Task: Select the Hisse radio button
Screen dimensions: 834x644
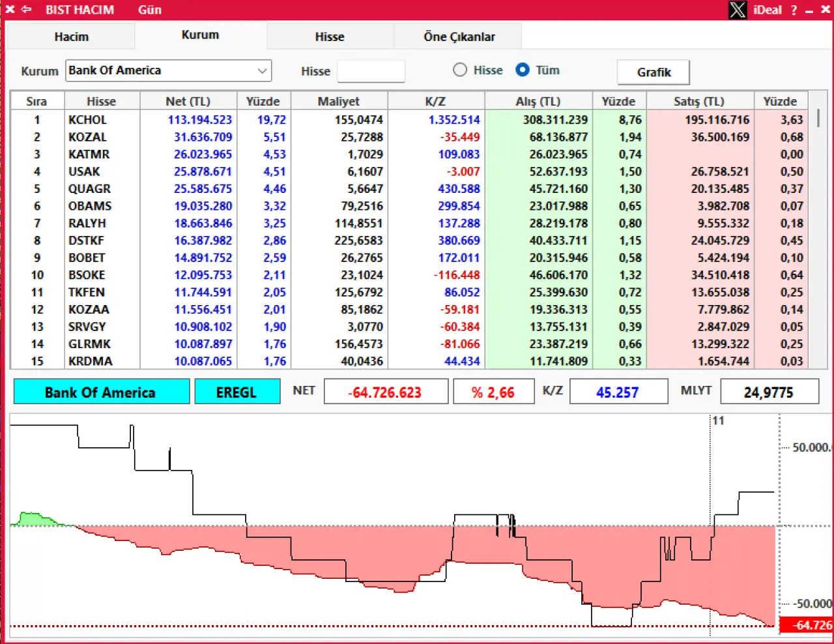Action: pos(460,70)
